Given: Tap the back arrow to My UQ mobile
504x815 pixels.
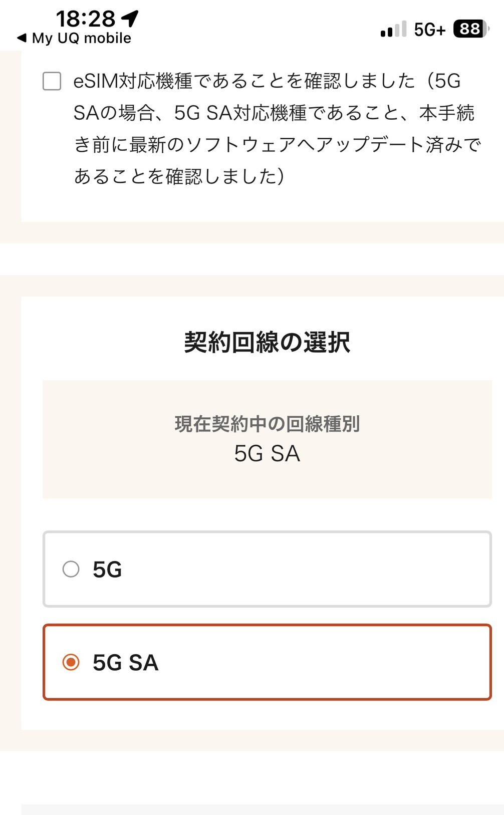Looking at the screenshot, I should pos(22,38).
